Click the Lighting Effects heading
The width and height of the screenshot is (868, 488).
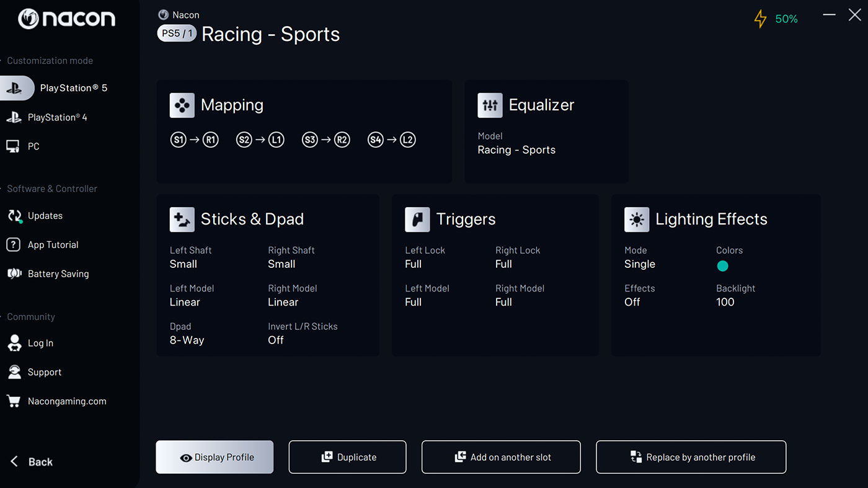[711, 220]
